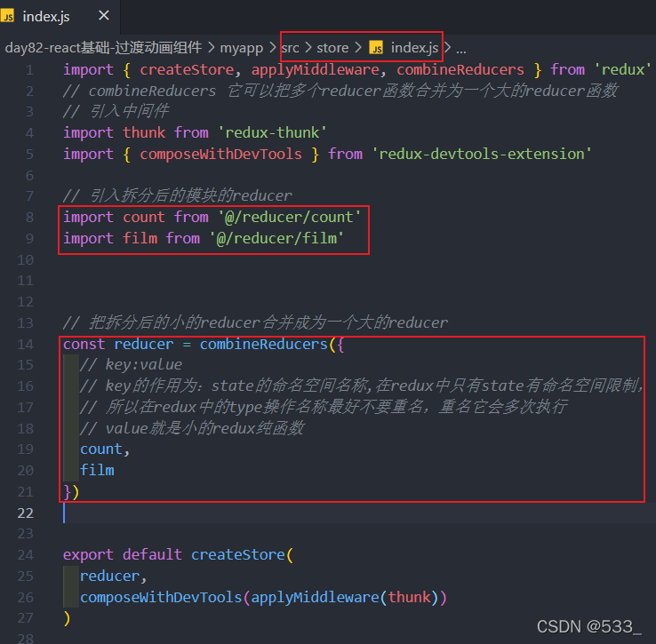Click the JS file icon in the tab
This screenshot has height=644, width=656.
pos(7,16)
